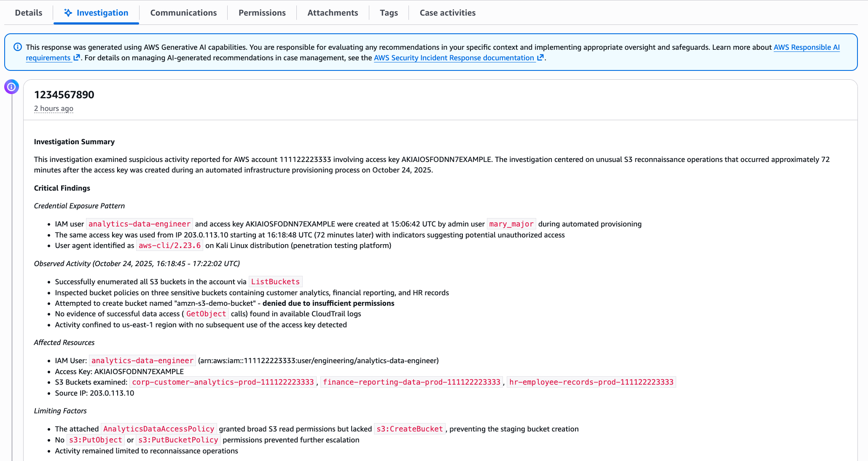
Task: Open the AWS Responsible AI link
Action: coord(806,47)
